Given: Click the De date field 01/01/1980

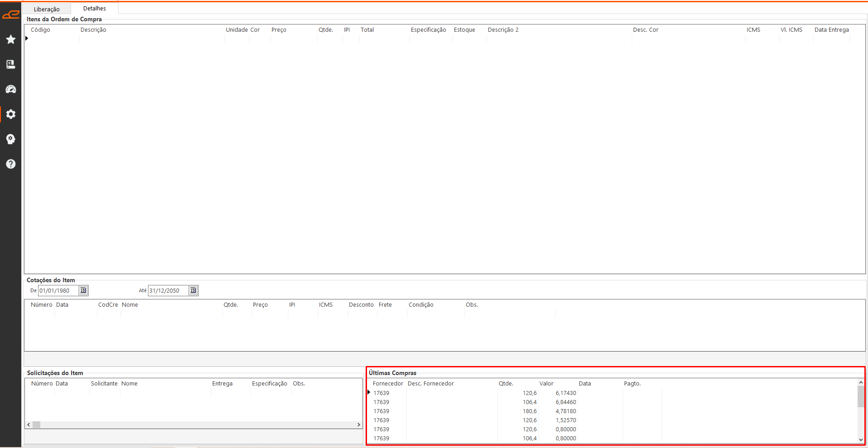Looking at the screenshot, I should pos(58,291).
